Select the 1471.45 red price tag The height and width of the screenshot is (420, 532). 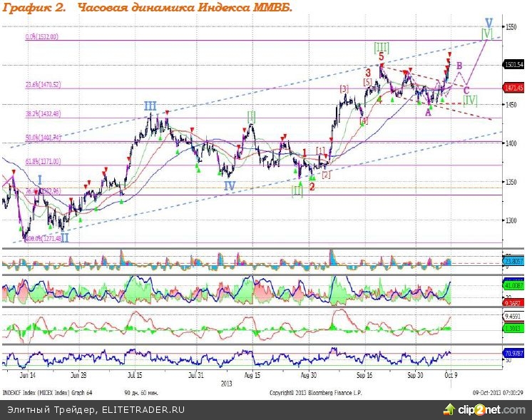click(x=514, y=88)
